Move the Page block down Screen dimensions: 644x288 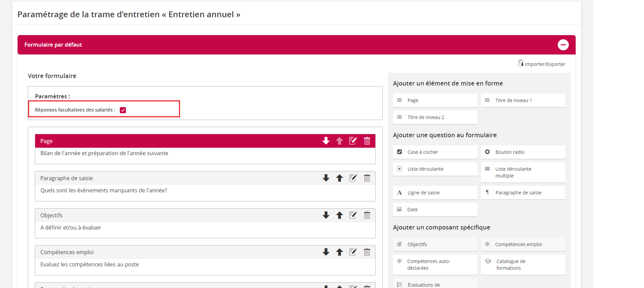(326, 141)
